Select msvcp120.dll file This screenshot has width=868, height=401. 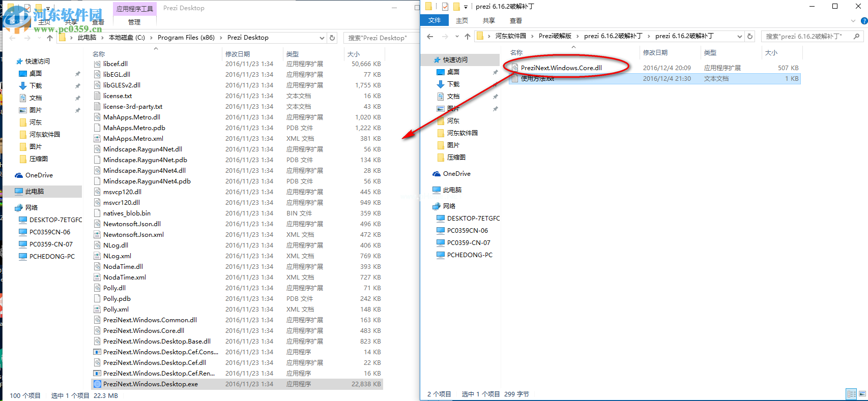coord(122,192)
